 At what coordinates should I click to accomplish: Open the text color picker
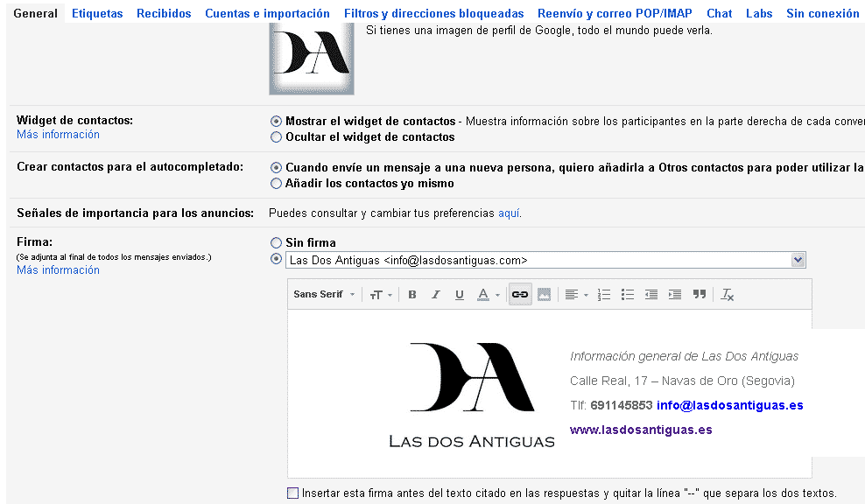point(487,295)
